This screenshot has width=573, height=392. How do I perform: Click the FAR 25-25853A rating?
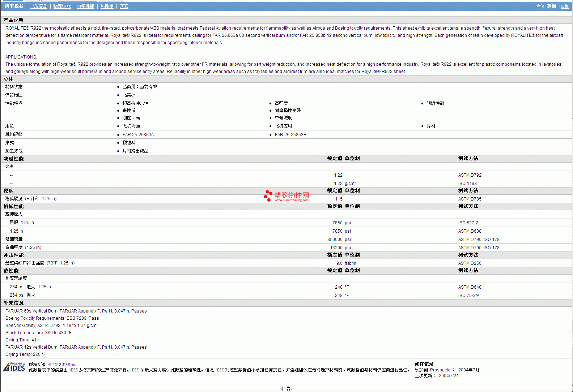138,135
